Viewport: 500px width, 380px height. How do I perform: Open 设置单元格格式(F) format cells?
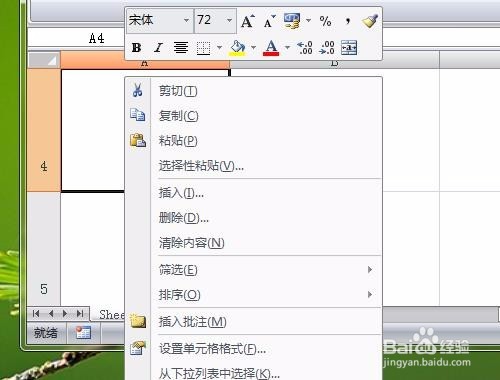253,349
